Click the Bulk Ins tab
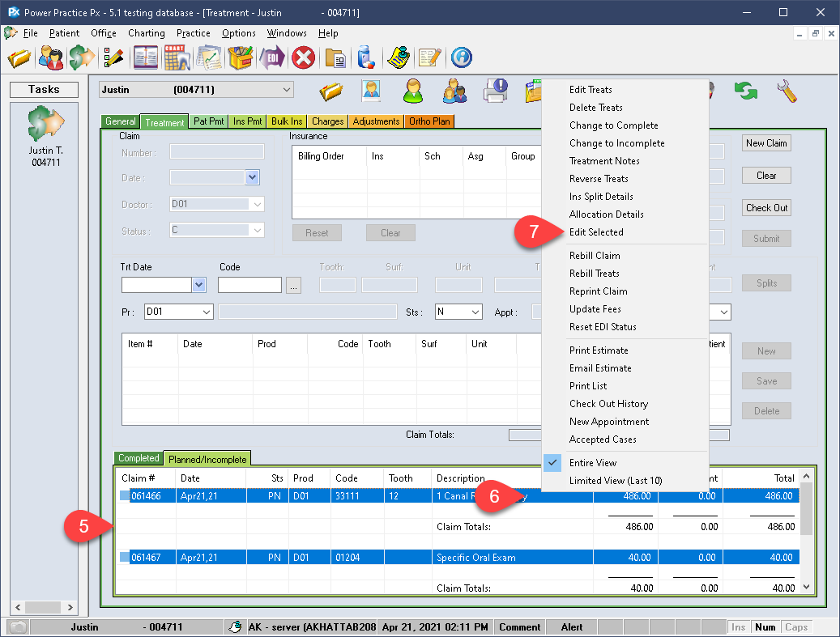840x637 pixels. click(x=287, y=121)
